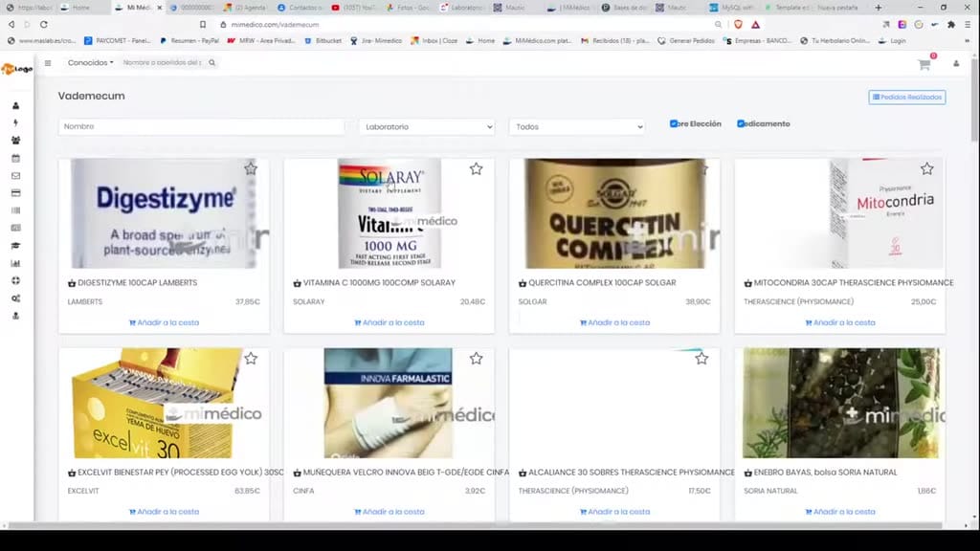Add Vitamina C 1000mg Solaray to cart
The image size is (980, 551).
[390, 323]
